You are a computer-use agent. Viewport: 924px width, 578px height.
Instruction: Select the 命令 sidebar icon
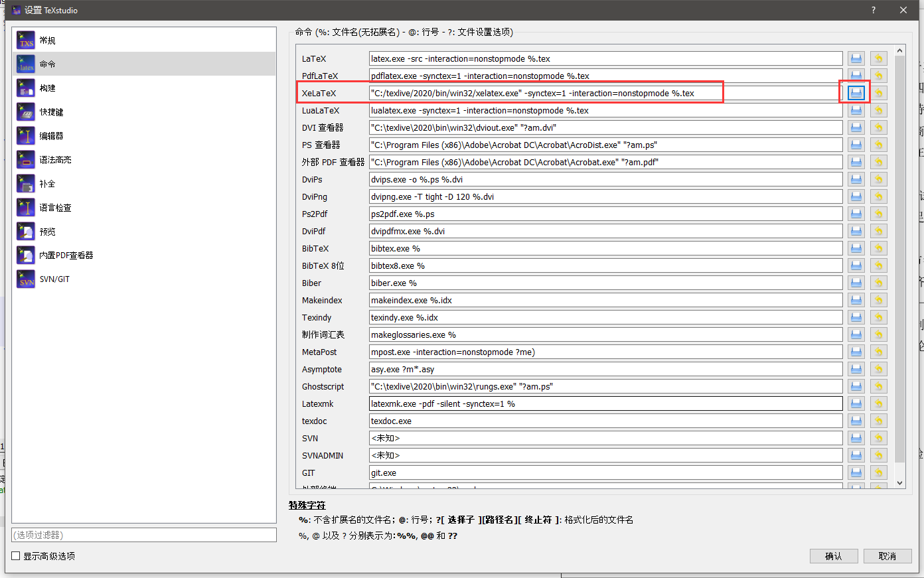pos(25,64)
